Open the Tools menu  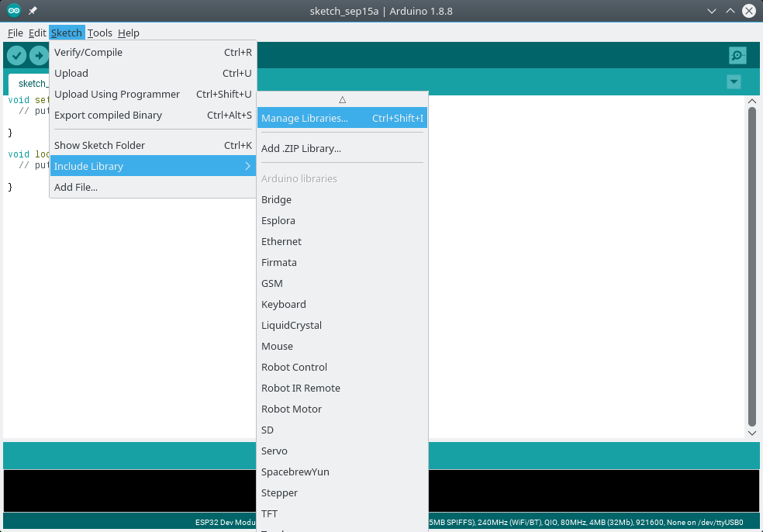pyautogui.click(x=99, y=33)
